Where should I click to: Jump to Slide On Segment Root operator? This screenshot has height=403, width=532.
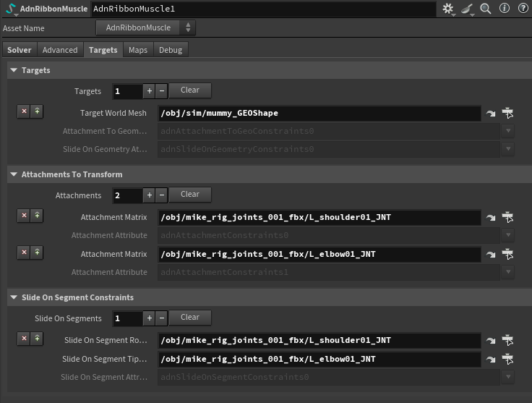491,341
